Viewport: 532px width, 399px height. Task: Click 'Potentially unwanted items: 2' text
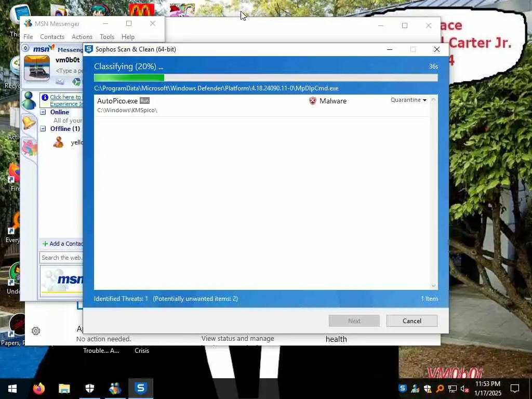[x=195, y=299]
